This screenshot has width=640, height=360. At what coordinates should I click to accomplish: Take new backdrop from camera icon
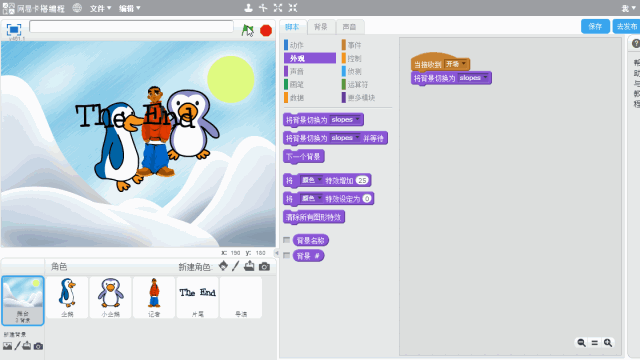click(38, 346)
